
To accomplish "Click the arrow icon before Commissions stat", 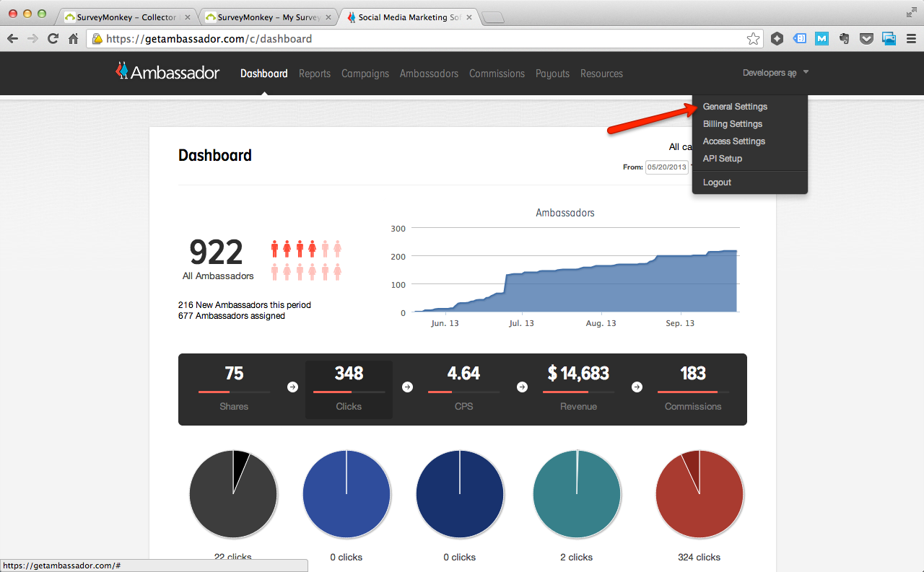I will pyautogui.click(x=637, y=387).
